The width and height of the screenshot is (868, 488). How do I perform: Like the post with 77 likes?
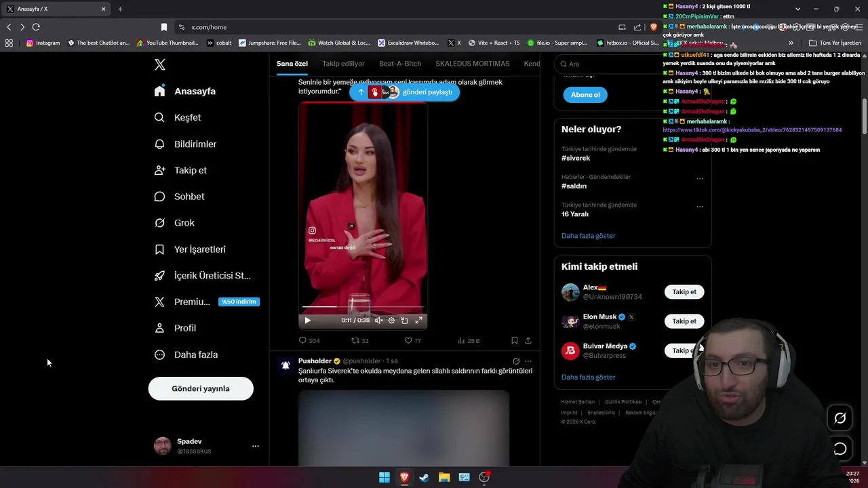click(x=413, y=341)
